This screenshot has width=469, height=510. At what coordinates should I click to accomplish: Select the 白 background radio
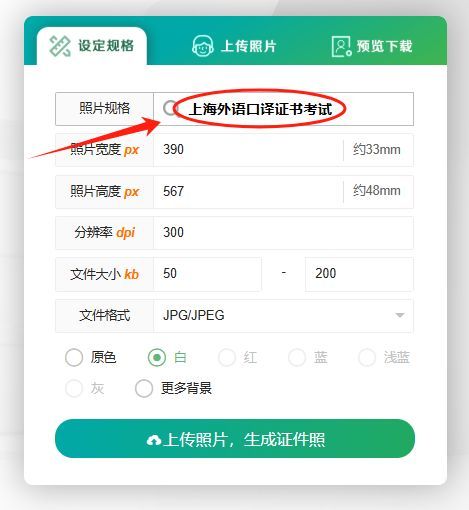[x=157, y=357]
